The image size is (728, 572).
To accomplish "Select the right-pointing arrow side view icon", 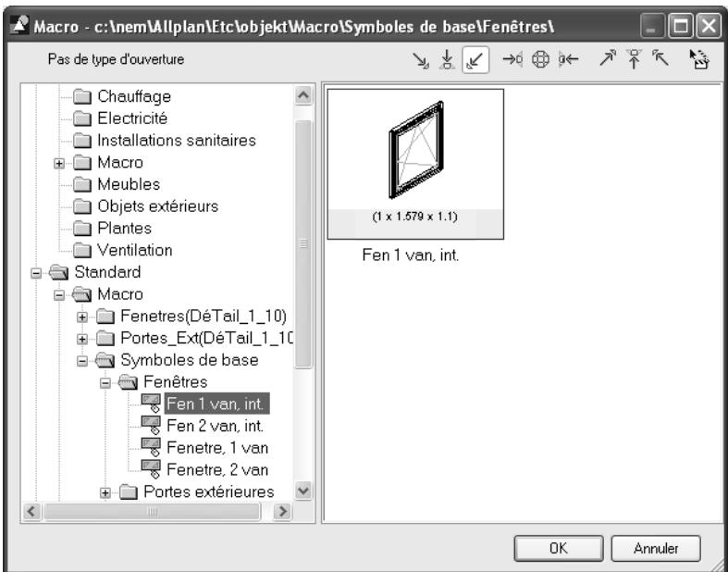I will click(x=512, y=59).
